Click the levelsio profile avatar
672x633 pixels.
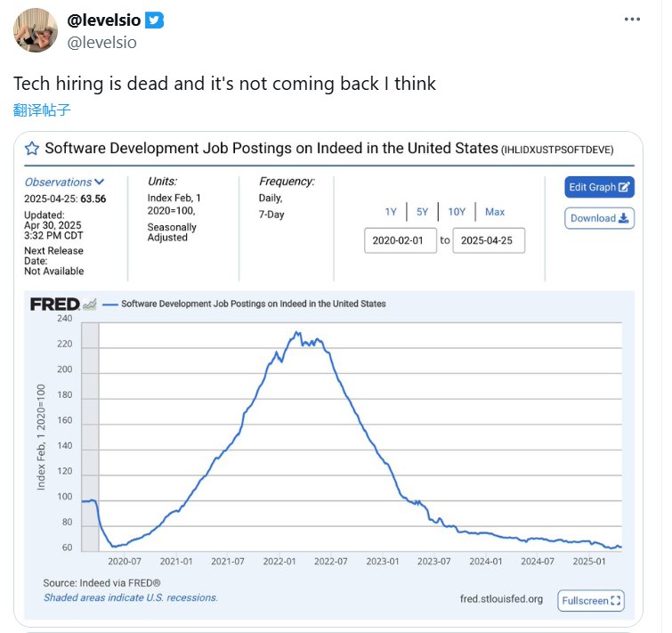pos(36,31)
